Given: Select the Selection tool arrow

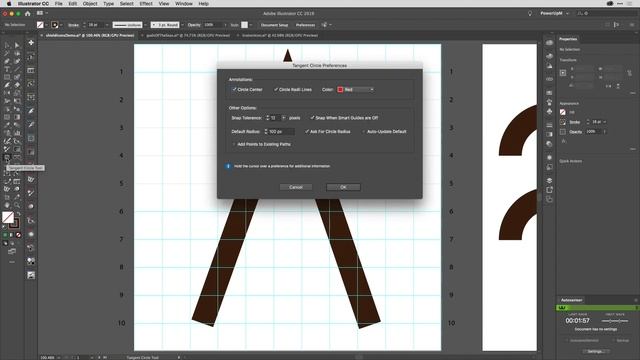Looking at the screenshot, I should tap(7, 45).
